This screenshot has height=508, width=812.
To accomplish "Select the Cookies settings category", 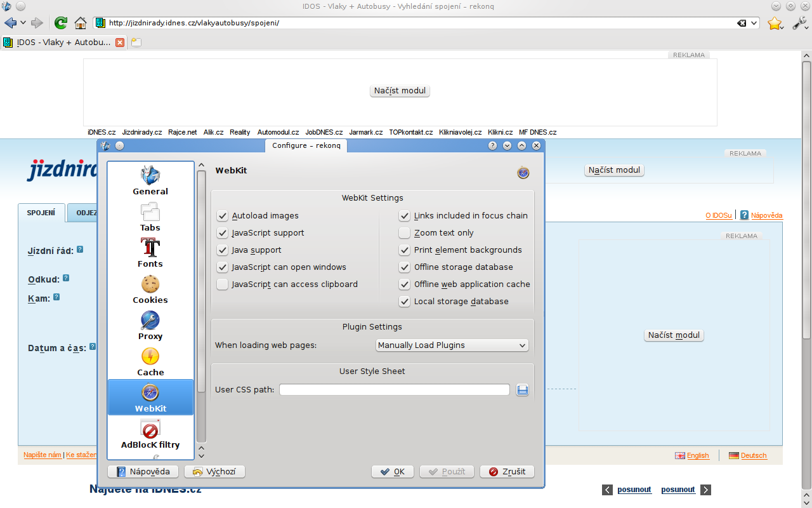I will pyautogui.click(x=150, y=289).
